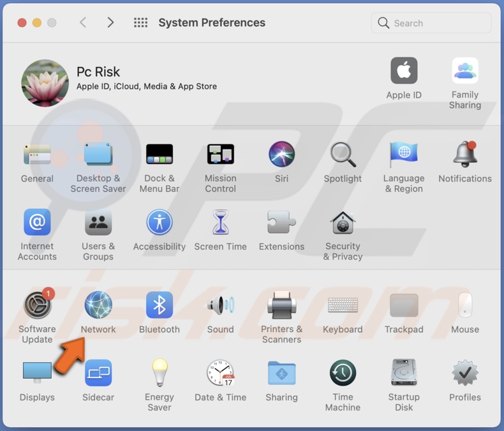Image resolution: width=504 pixels, height=431 pixels.
Task: Open Notifications preferences
Action: (465, 155)
